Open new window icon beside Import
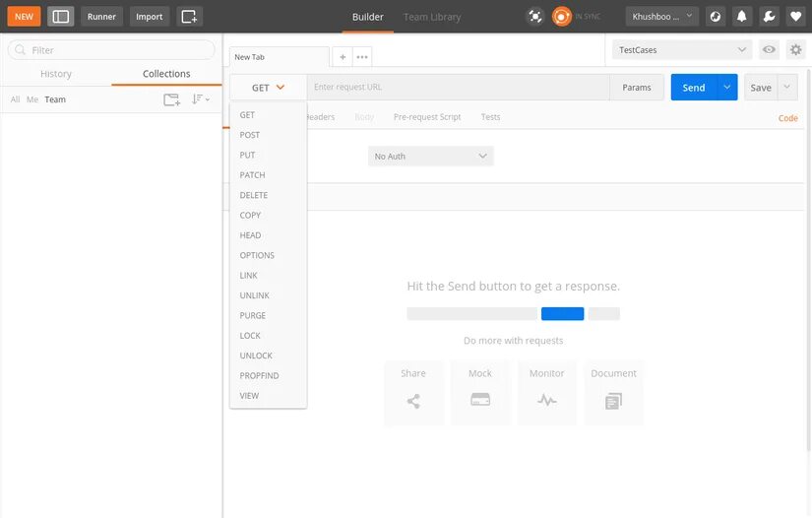812x518 pixels. pos(189,17)
